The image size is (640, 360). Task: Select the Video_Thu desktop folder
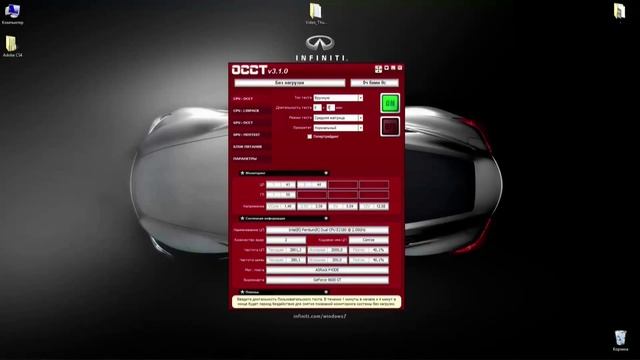click(316, 13)
